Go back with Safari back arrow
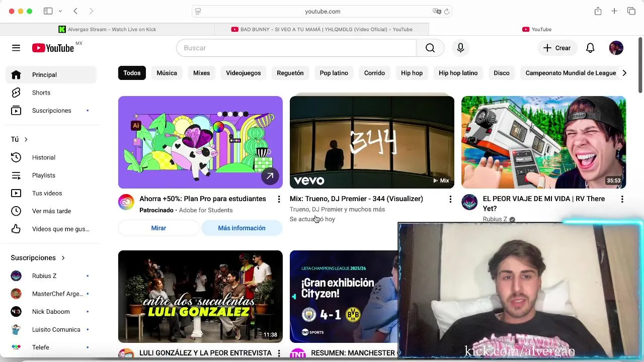Screen dimensions: 644x362 click(x=75, y=11)
